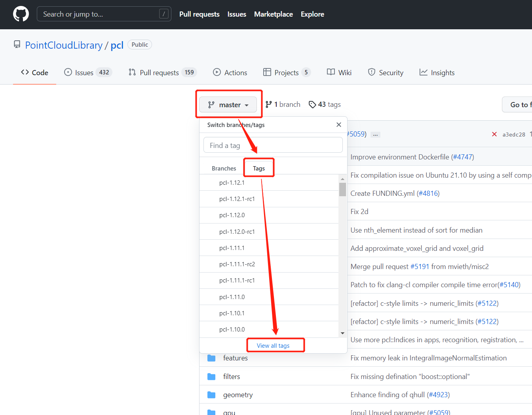Open the Security tab
Image resolution: width=532 pixels, height=415 pixels.
click(386, 72)
